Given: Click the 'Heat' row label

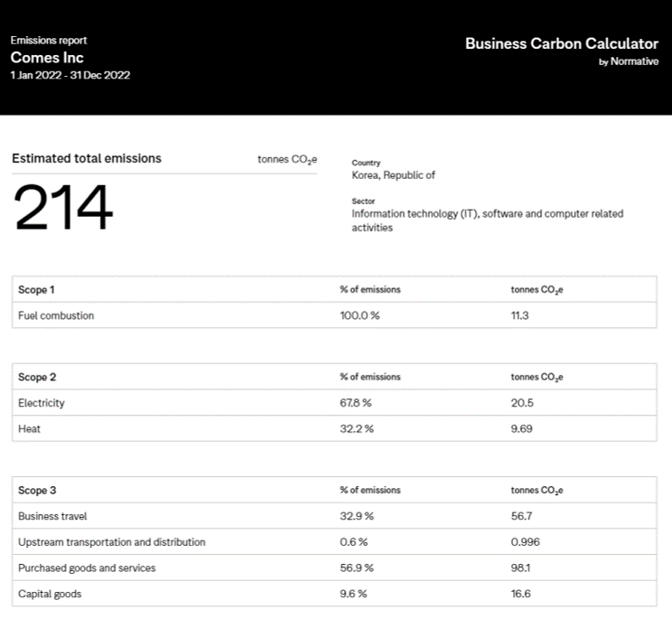Looking at the screenshot, I should tap(29, 428).
